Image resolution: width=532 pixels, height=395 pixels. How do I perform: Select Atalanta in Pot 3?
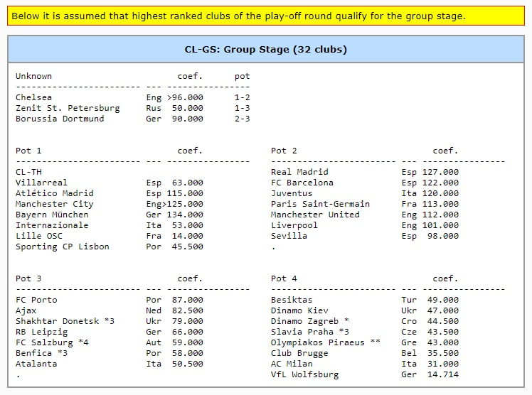pyautogui.click(x=36, y=364)
